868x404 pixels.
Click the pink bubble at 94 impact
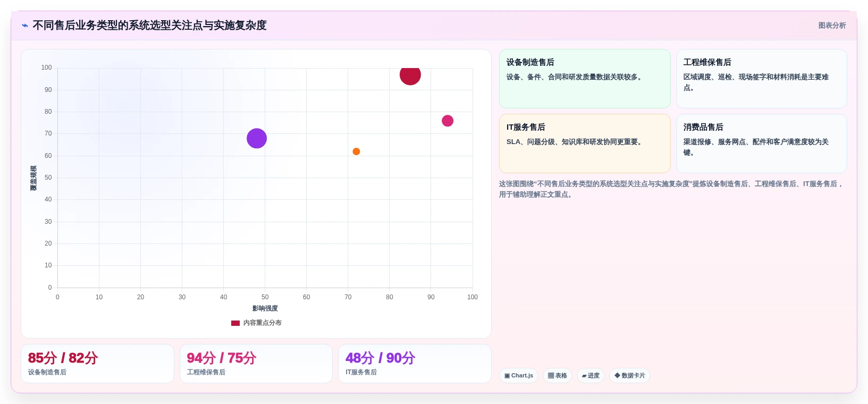[448, 121]
